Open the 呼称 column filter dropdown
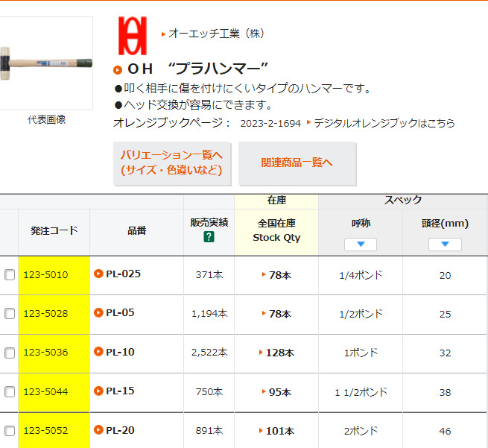488x448 pixels. coord(361,244)
